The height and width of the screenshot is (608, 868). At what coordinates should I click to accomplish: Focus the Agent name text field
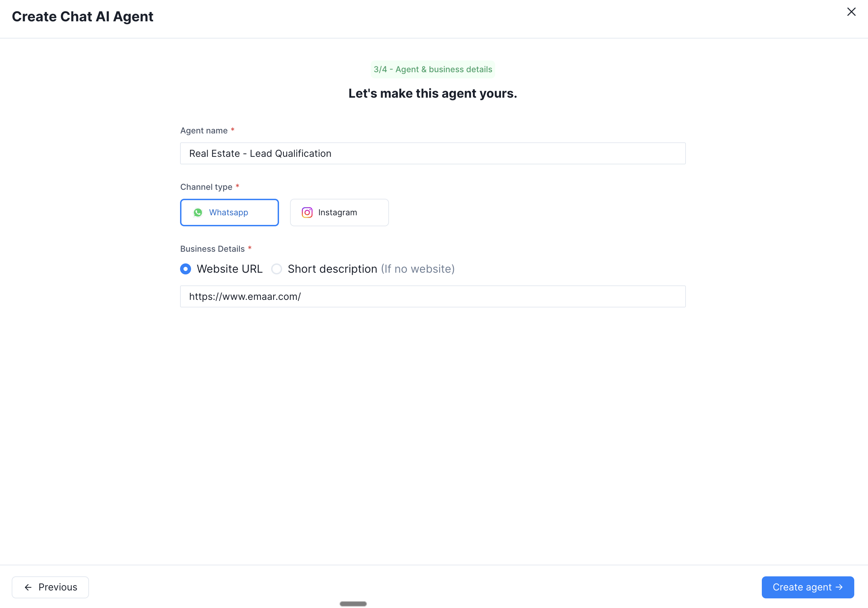[433, 154]
